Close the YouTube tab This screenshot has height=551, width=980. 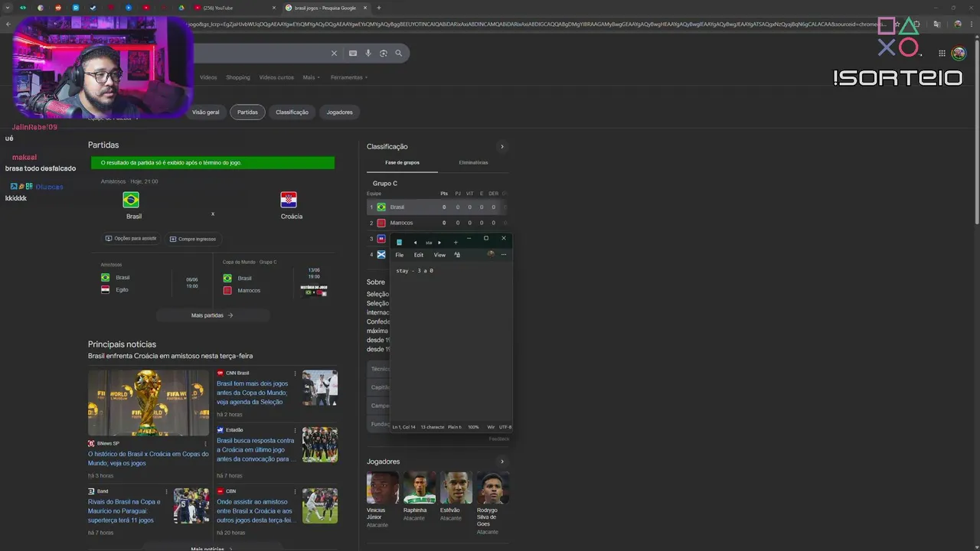click(273, 8)
